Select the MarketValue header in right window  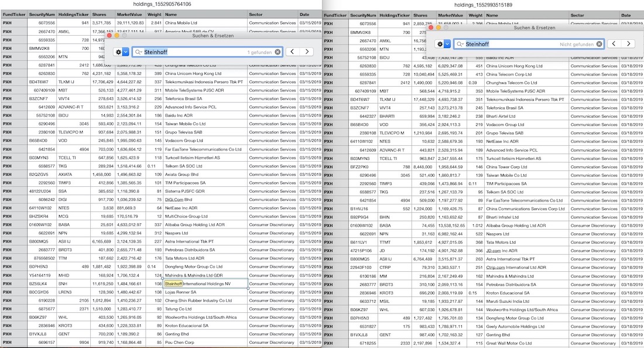tap(451, 15)
